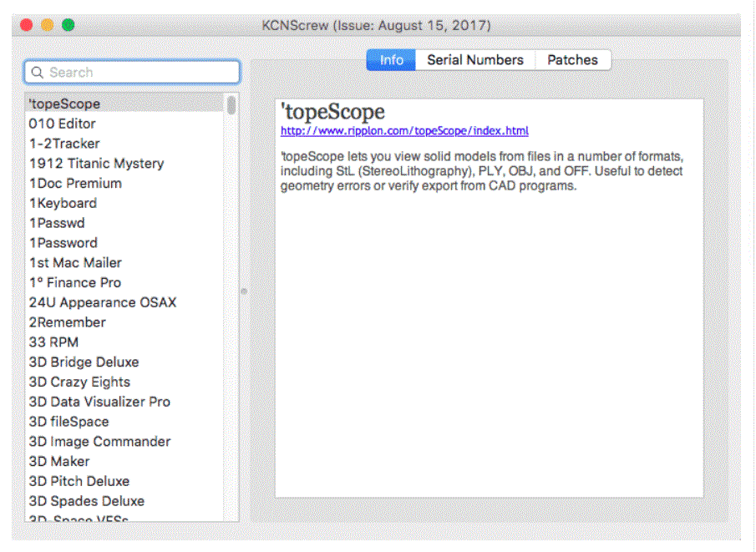Select 33 RPM in the list
The height and width of the screenshot is (552, 756).
pyautogui.click(x=124, y=342)
